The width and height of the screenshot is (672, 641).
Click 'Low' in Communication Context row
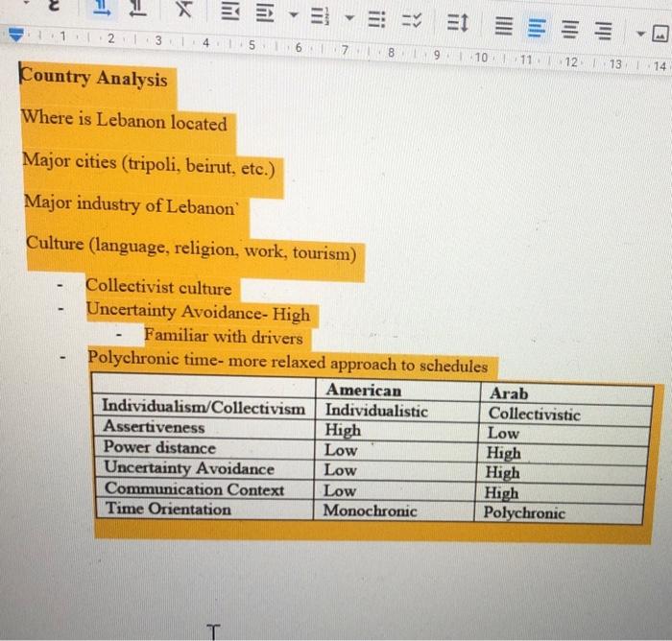pyautogui.click(x=340, y=490)
